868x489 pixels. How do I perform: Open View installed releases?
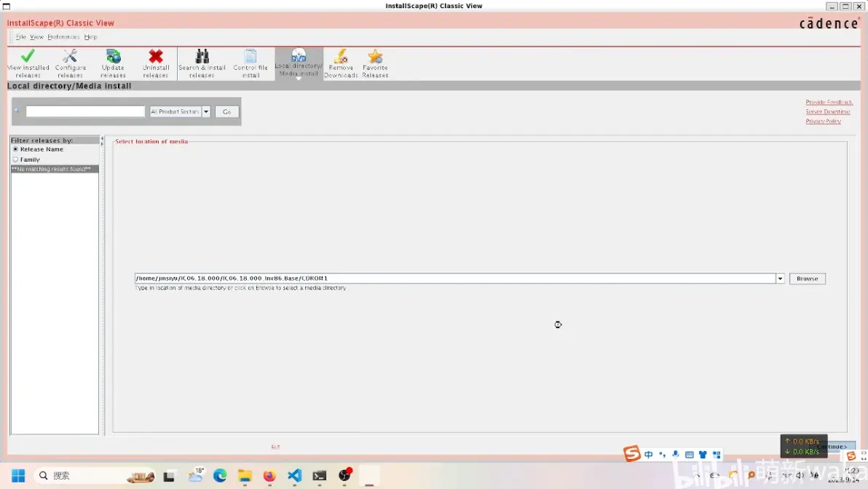click(28, 63)
